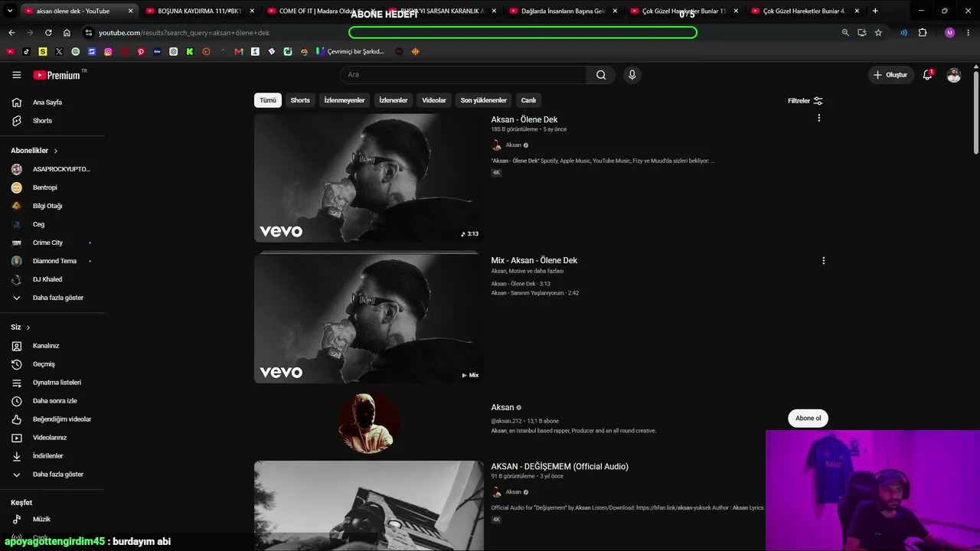Open the YouTube account avatar menu
This screenshot has width=980, height=551.
953,75
